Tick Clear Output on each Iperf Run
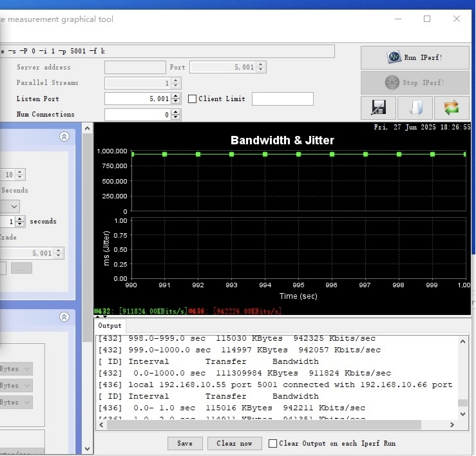Image resolution: width=476 pixels, height=456 pixels. coord(272,444)
